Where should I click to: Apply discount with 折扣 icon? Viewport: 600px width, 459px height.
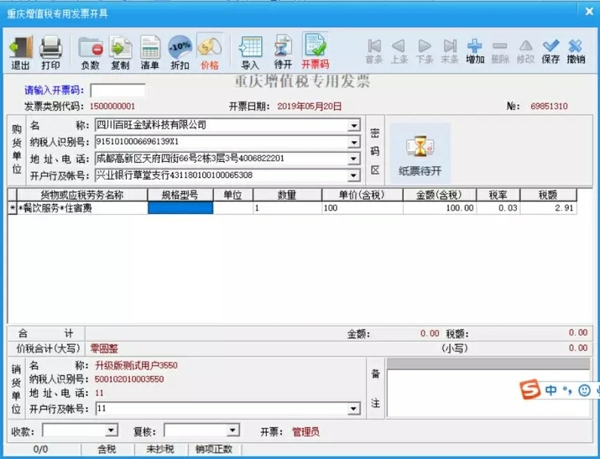click(x=180, y=50)
